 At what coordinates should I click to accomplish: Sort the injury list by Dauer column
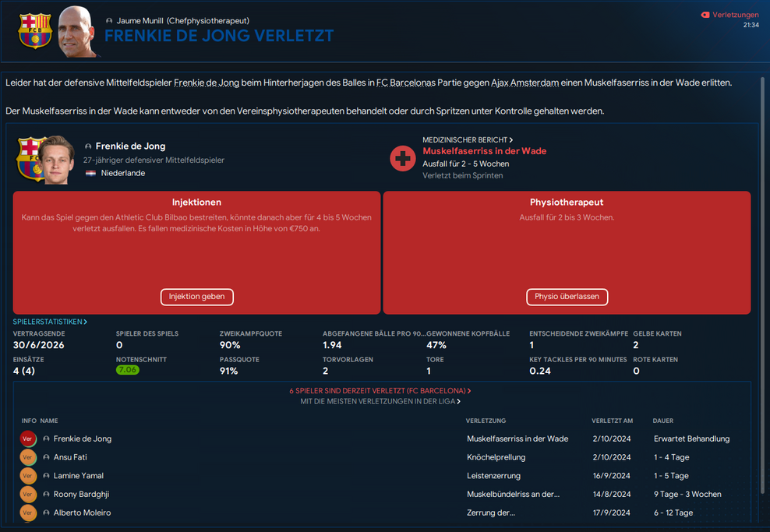click(663, 421)
